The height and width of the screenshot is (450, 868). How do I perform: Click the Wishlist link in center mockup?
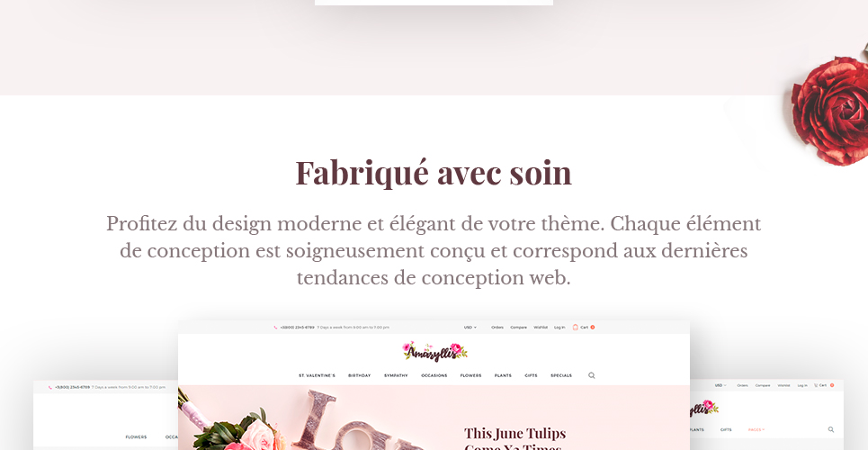pos(541,328)
